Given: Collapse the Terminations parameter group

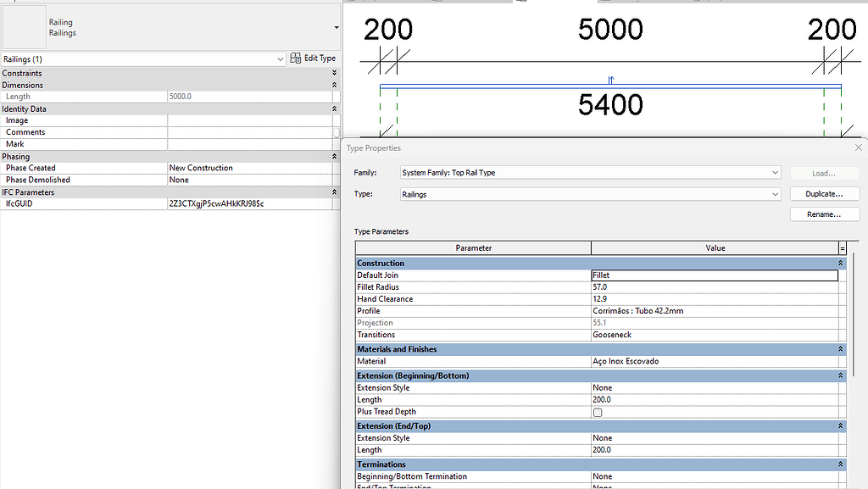Looking at the screenshot, I should (839, 464).
